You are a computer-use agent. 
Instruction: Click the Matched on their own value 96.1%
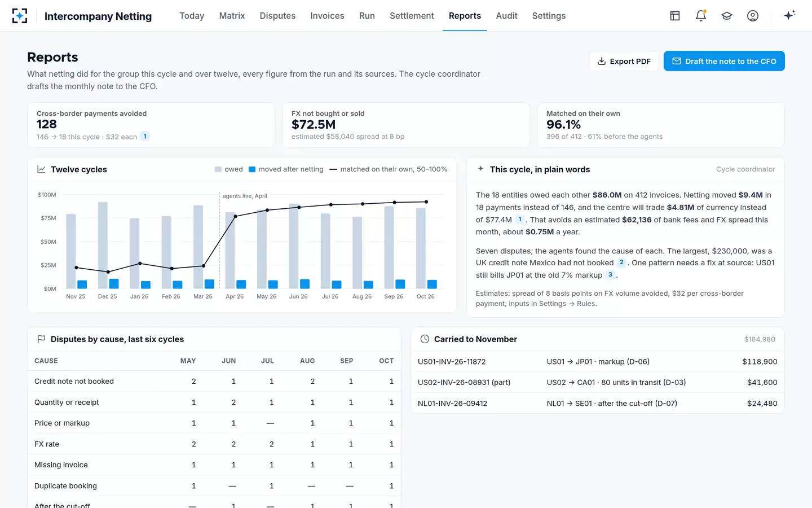(x=563, y=124)
